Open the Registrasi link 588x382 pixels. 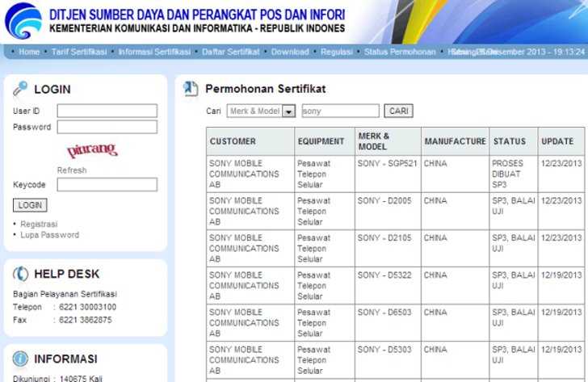point(39,224)
